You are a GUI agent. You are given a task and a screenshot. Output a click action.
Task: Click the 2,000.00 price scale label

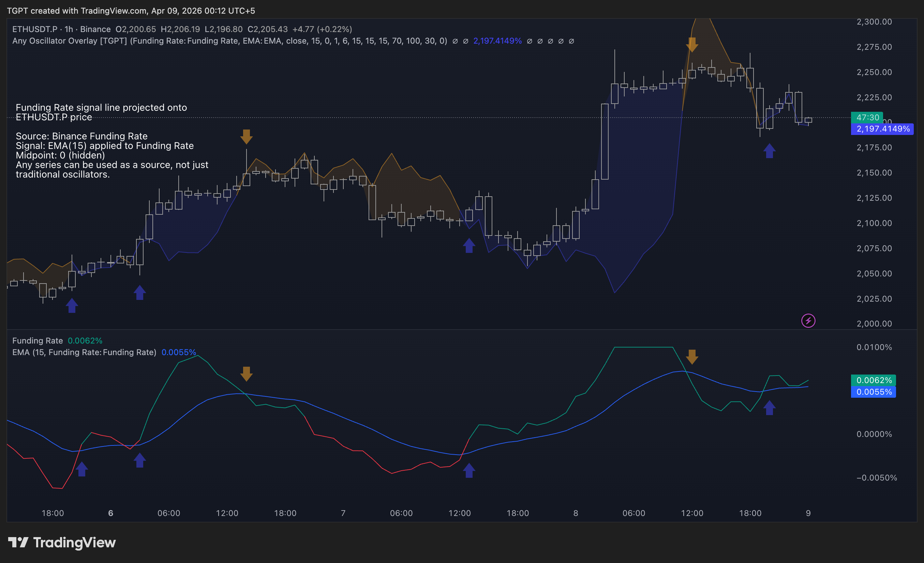coord(874,323)
